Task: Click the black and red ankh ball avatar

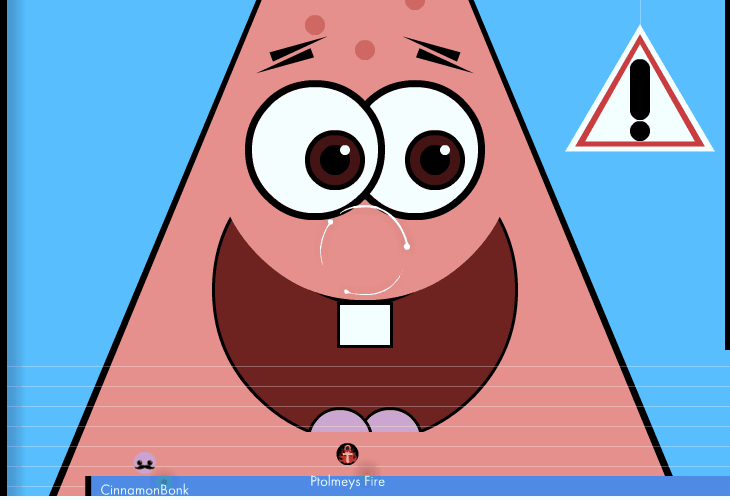Action: point(347,454)
